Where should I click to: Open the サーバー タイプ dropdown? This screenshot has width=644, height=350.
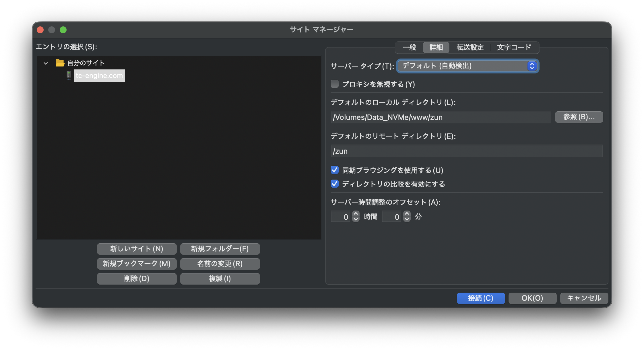pyautogui.click(x=467, y=66)
